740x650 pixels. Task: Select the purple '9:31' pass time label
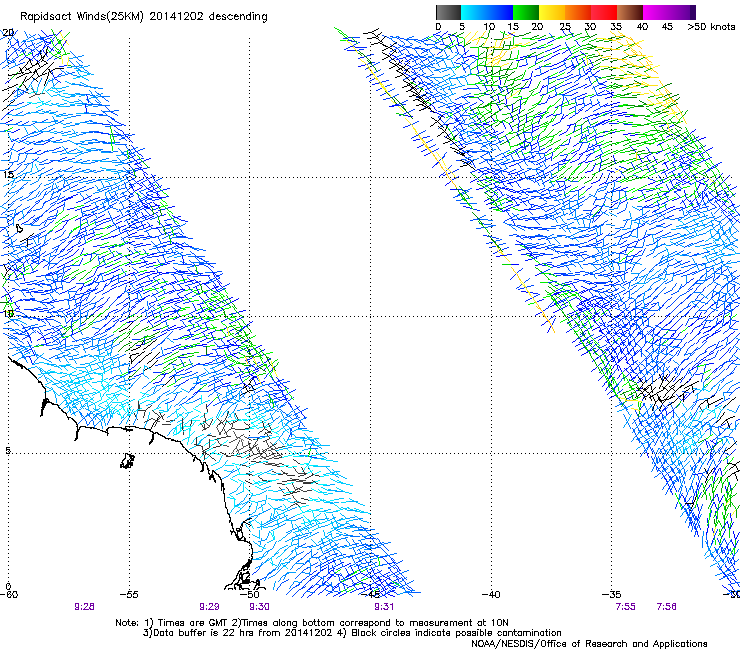click(384, 607)
